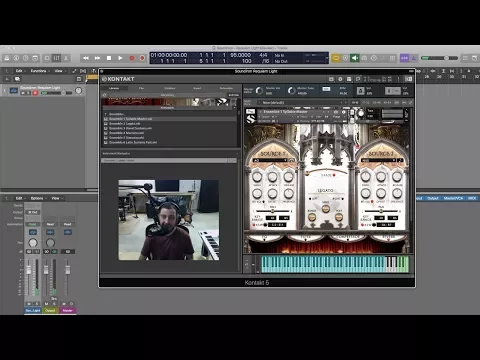Click the Legato Range knob
480x360 pixels.
pyautogui.click(x=312, y=217)
